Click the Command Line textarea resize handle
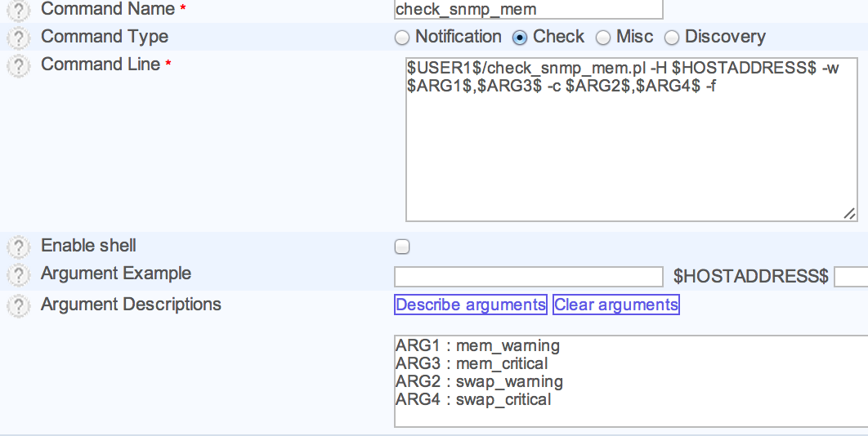 850,214
